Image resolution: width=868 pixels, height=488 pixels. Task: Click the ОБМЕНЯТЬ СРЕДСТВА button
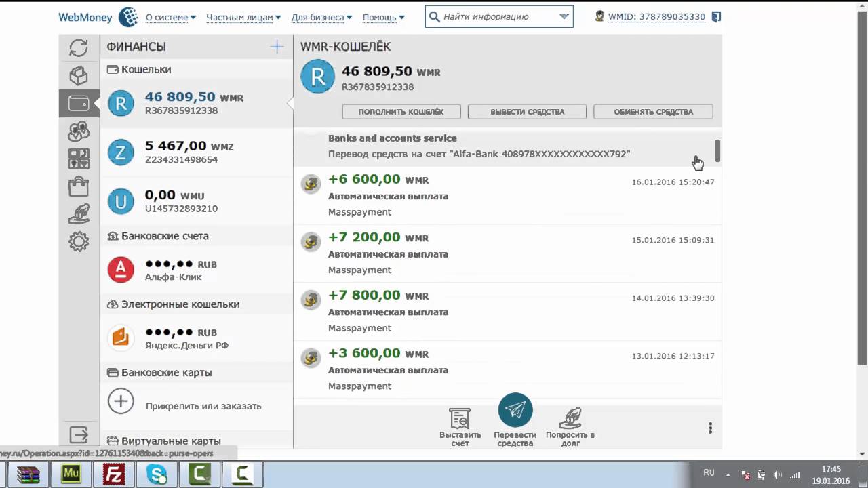[654, 112]
